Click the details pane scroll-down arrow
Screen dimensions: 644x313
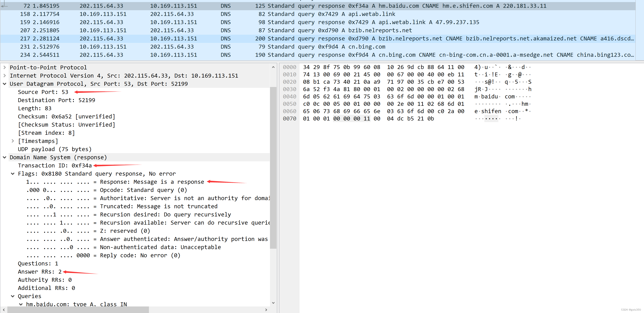(x=273, y=303)
